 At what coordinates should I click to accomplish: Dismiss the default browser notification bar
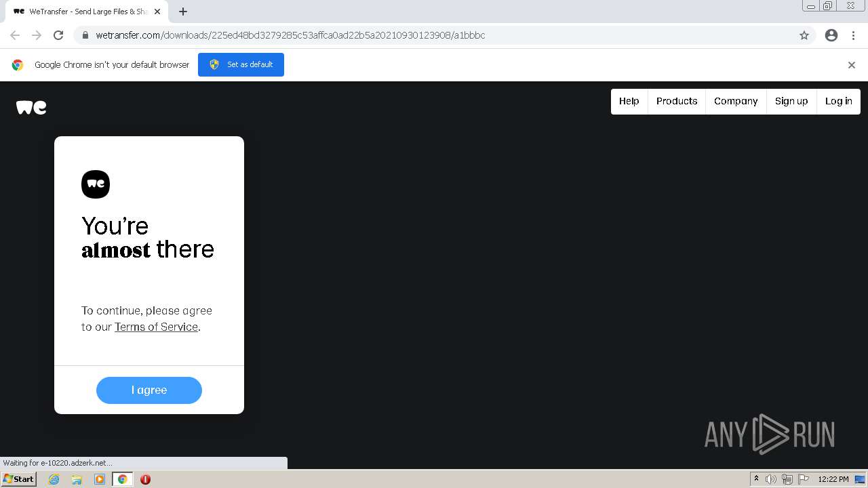click(x=852, y=65)
